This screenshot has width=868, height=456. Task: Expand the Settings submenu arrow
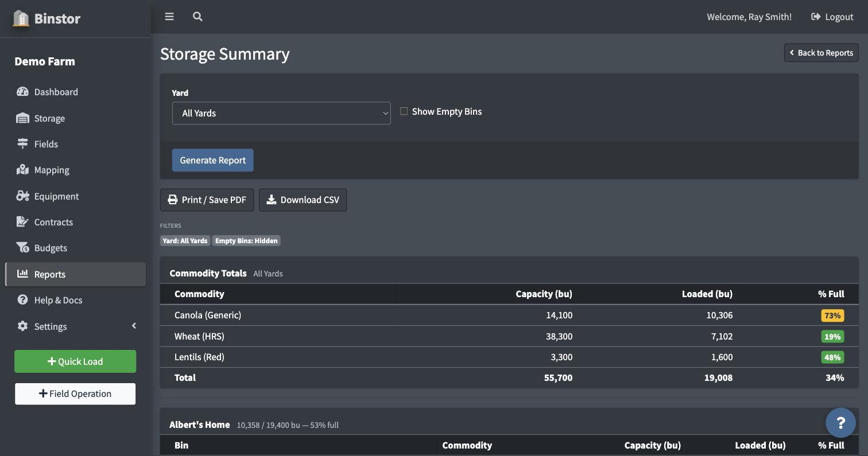point(134,326)
